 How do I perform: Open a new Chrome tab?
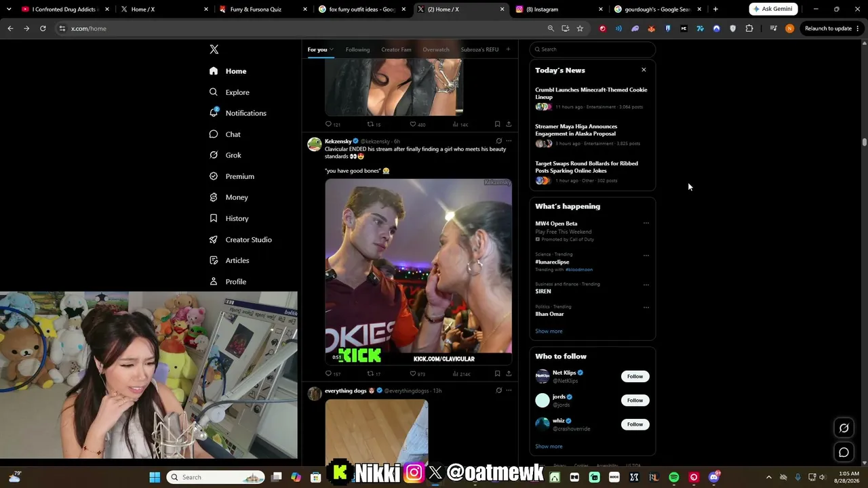715,9
